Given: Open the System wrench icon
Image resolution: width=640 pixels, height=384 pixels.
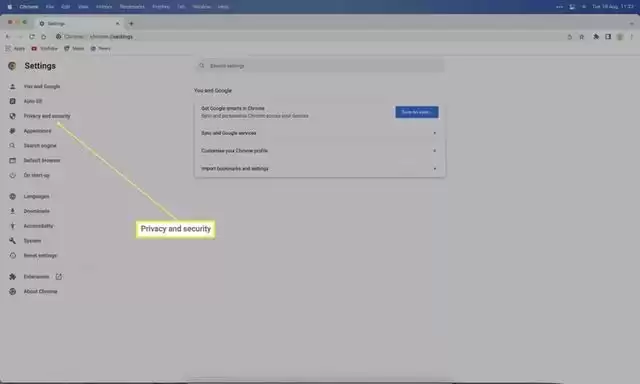Looking at the screenshot, I should [x=13, y=241].
